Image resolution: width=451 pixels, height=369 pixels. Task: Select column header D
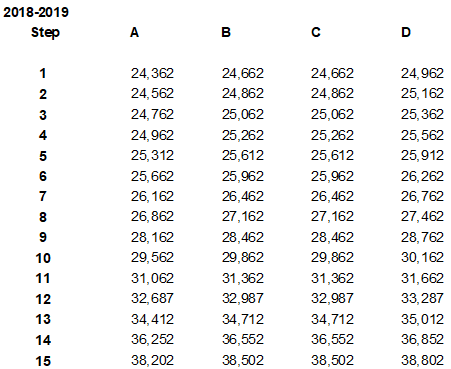tap(406, 32)
